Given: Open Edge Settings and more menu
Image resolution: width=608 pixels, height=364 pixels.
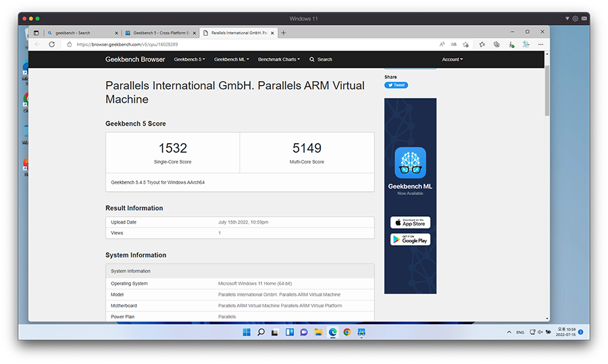Looking at the screenshot, I should point(540,45).
